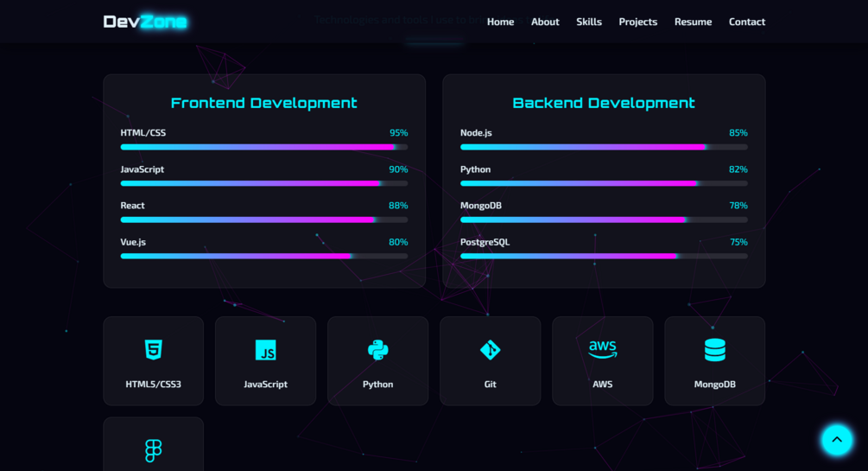
Task: Click the PostgreSQL progress bar
Action: 604,256
